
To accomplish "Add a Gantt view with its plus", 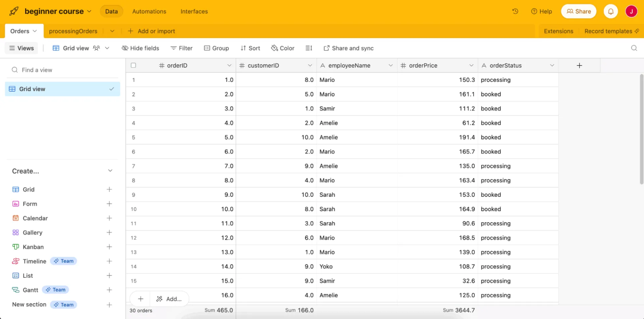I will coord(109,290).
